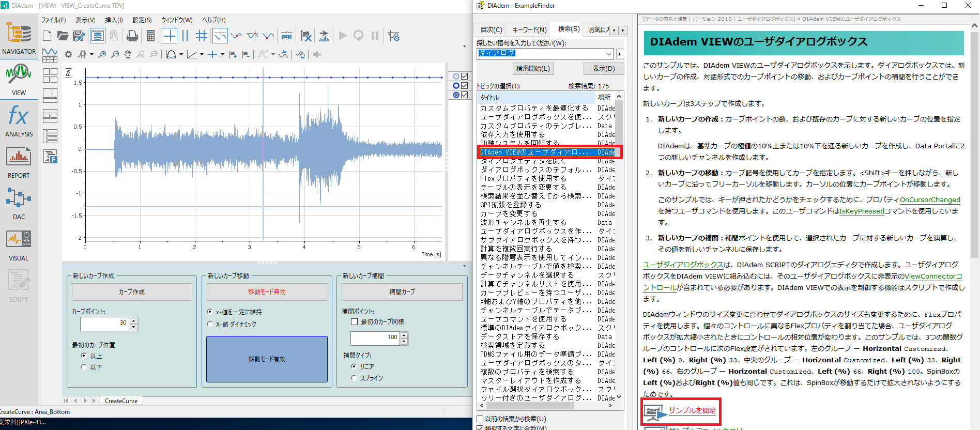The width and height of the screenshot is (980, 430).
Task: Click the 補間カーブ button
Action: point(402,292)
